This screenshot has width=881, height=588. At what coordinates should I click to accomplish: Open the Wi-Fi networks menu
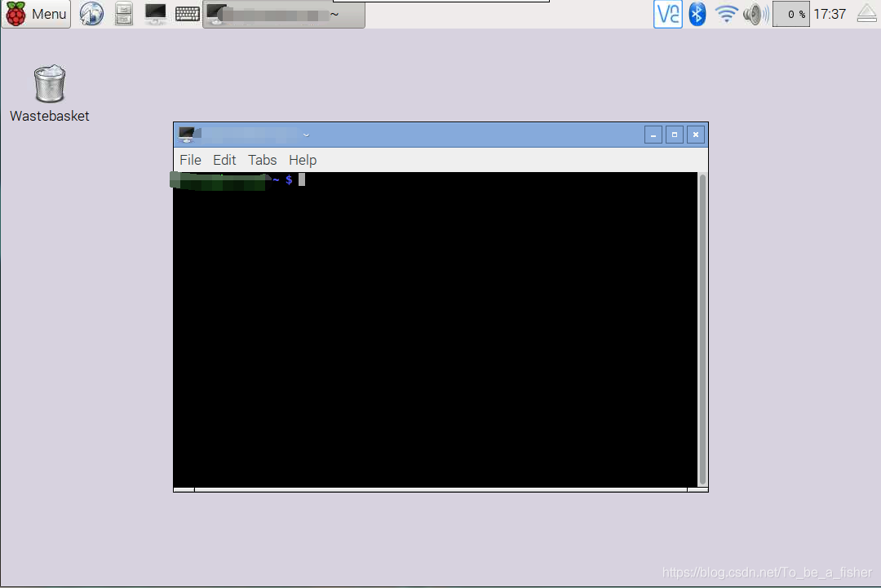pyautogui.click(x=726, y=14)
